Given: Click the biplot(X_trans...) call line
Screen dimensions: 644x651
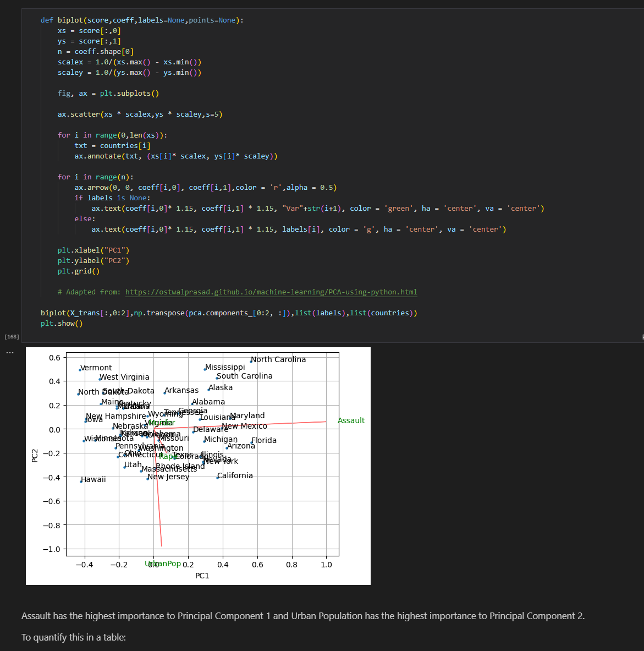Looking at the screenshot, I should tap(229, 313).
